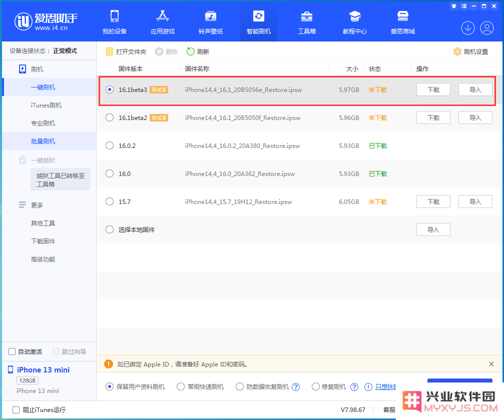Open the 爱思商城 store
The width and height of the screenshot is (504, 420).
pos(403,22)
